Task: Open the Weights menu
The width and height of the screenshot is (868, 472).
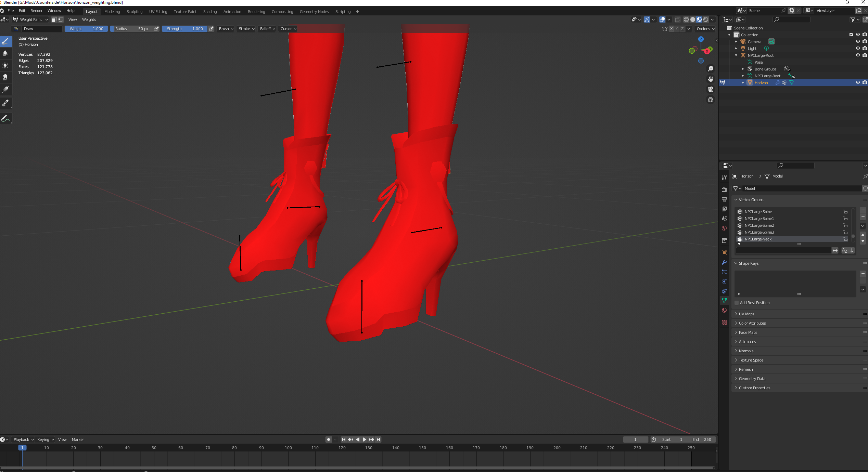Action: click(89, 19)
